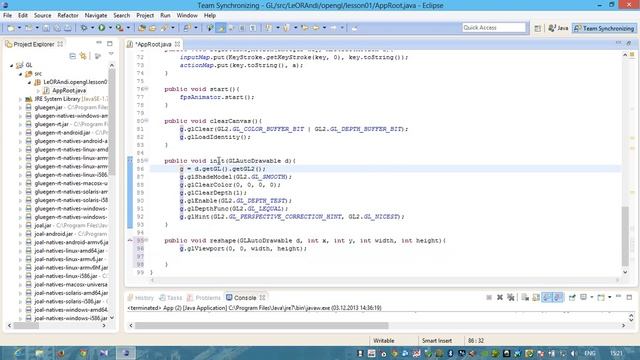Open the Project Explorer view menu triangle
The image size is (640, 360).
(x=111, y=54)
